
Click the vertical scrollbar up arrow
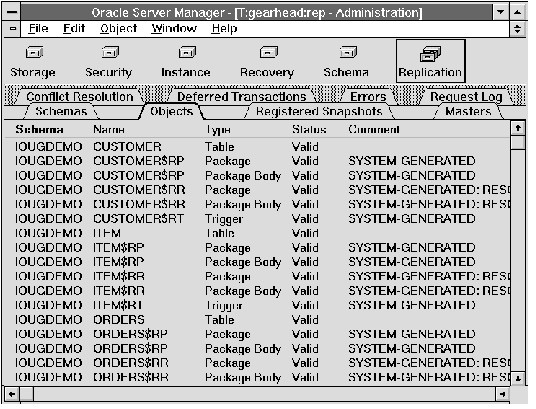(518, 128)
